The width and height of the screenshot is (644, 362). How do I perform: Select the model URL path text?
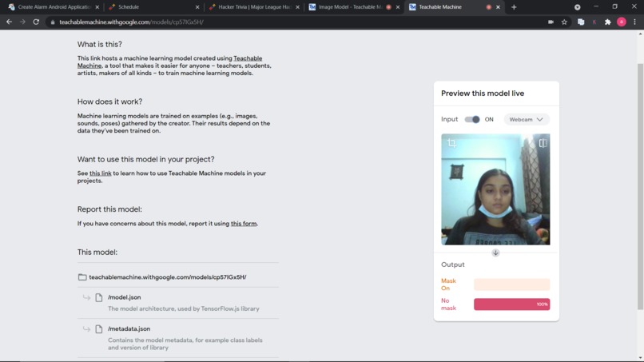click(168, 277)
